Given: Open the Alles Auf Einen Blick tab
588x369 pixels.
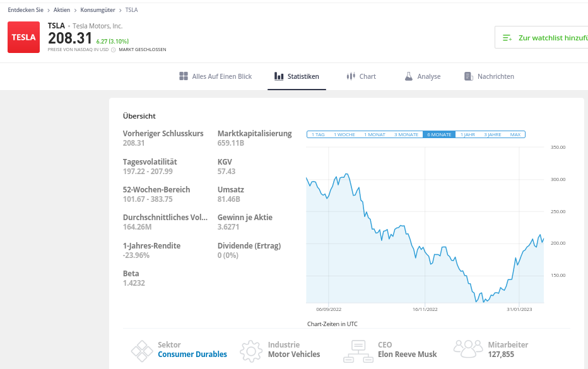Looking at the screenshot, I should pos(216,76).
